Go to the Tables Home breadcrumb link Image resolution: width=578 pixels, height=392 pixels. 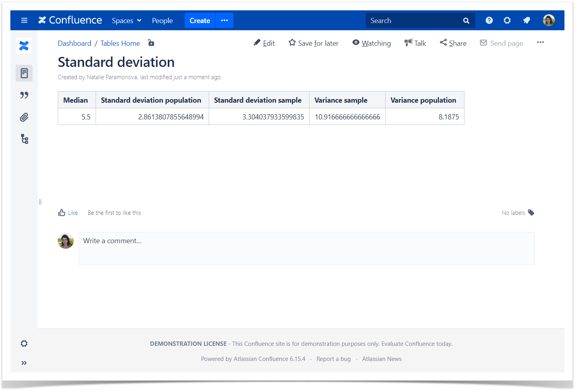[120, 43]
